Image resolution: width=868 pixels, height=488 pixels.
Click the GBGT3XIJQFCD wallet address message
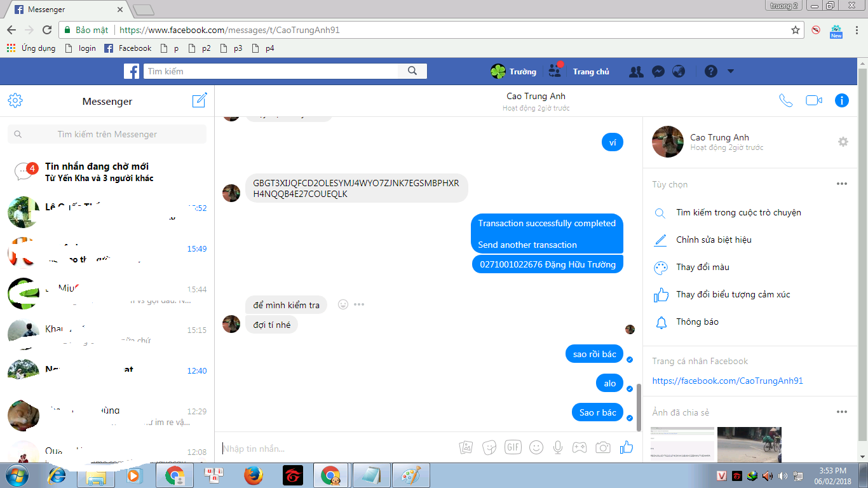click(356, 189)
